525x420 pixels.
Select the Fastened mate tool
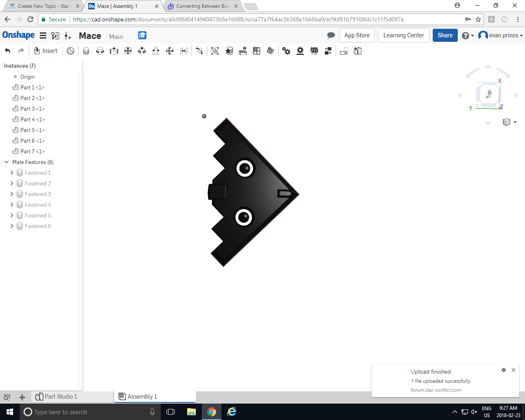pyautogui.click(x=86, y=50)
